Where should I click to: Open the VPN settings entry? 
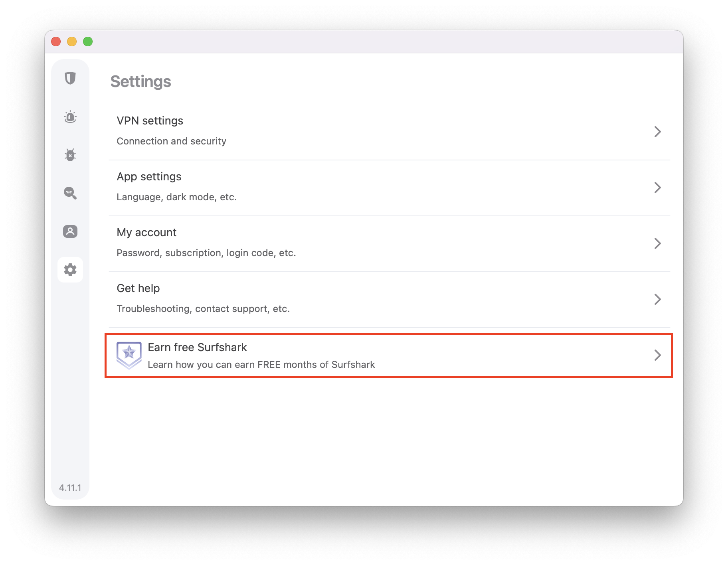(389, 132)
